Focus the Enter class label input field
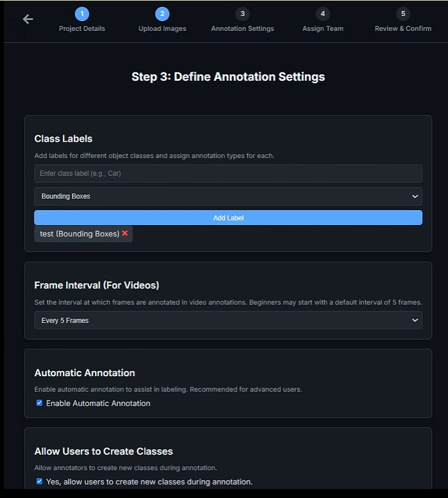This screenshot has width=448, height=498. [x=228, y=173]
